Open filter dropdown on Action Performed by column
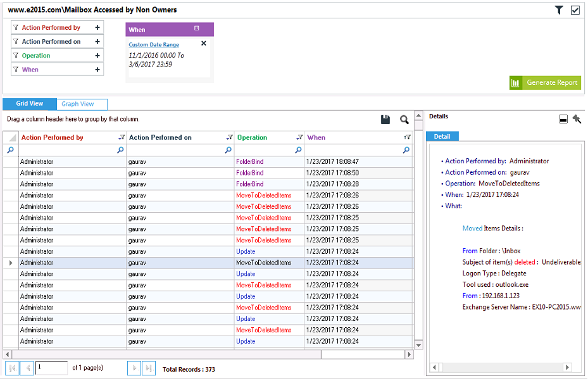 122,137
